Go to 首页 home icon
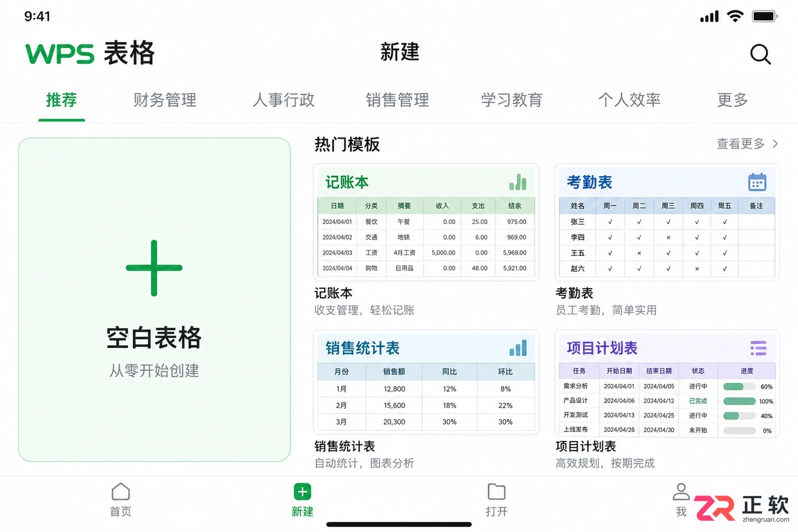Screen dimensions: 798x532 120,492
